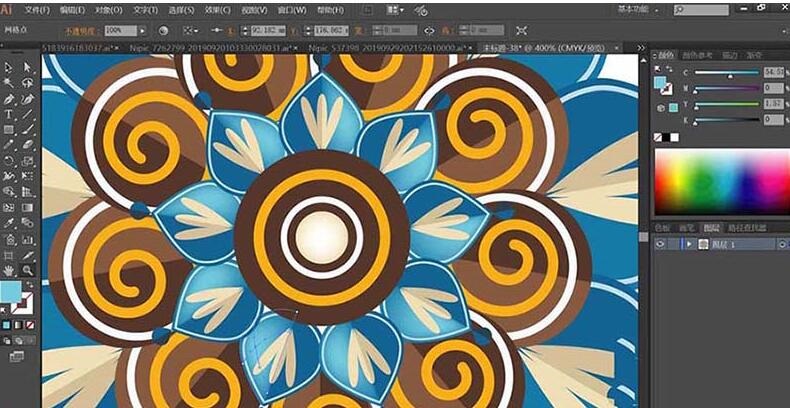Open the 效果(C) menu
This screenshot has height=408, width=790.
[218, 9]
